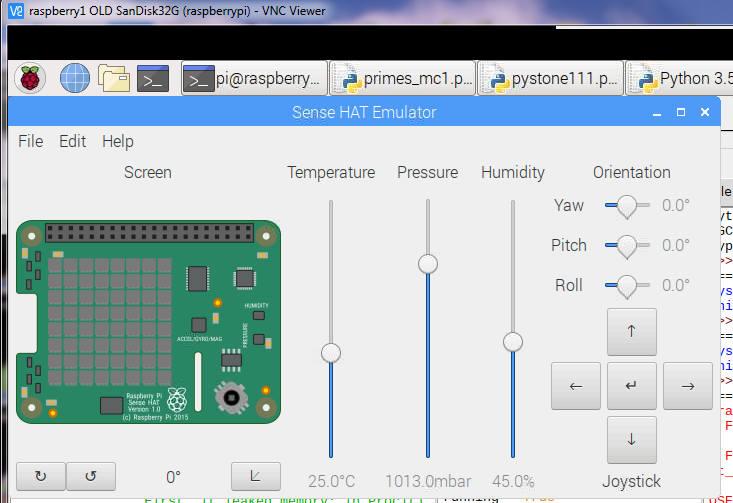Open the Help menu
Viewport: 733px width, 503px height.
click(x=118, y=141)
